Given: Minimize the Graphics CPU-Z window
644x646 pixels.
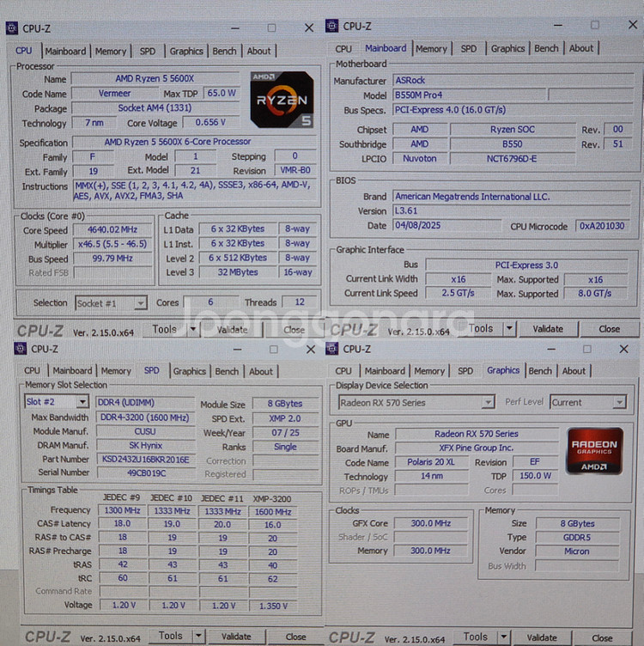Looking at the screenshot, I should pos(551,349).
